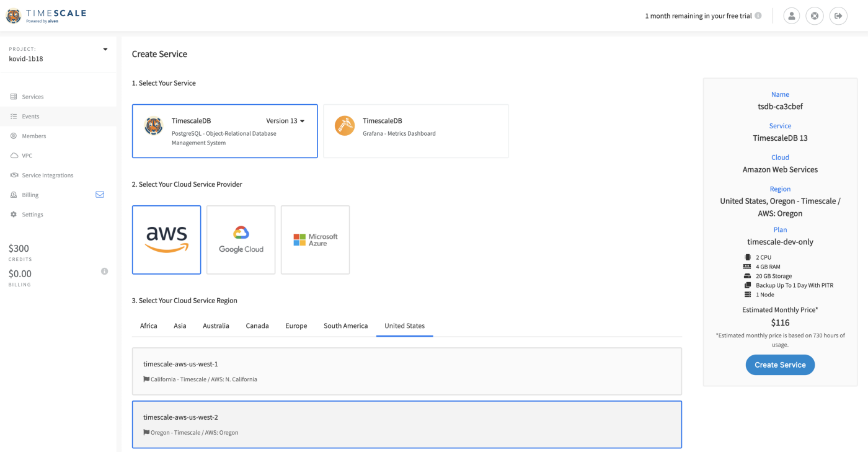Click the Settings gear icon
Screen dimensions: 868x452
(x=14, y=215)
